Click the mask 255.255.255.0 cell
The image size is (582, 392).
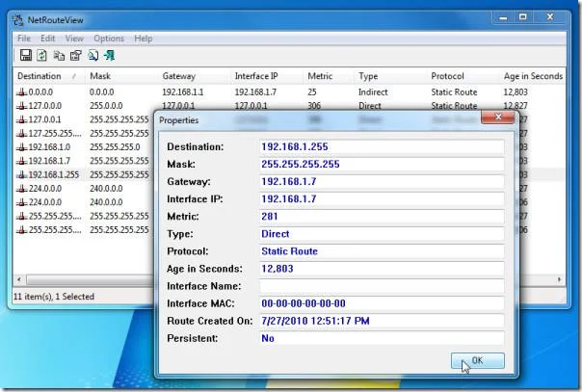coord(115,147)
